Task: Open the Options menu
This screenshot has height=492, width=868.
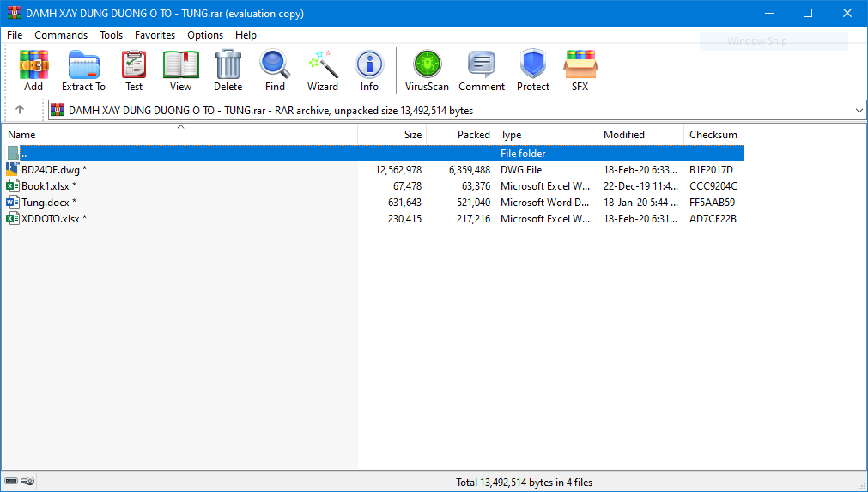Action: click(x=205, y=35)
